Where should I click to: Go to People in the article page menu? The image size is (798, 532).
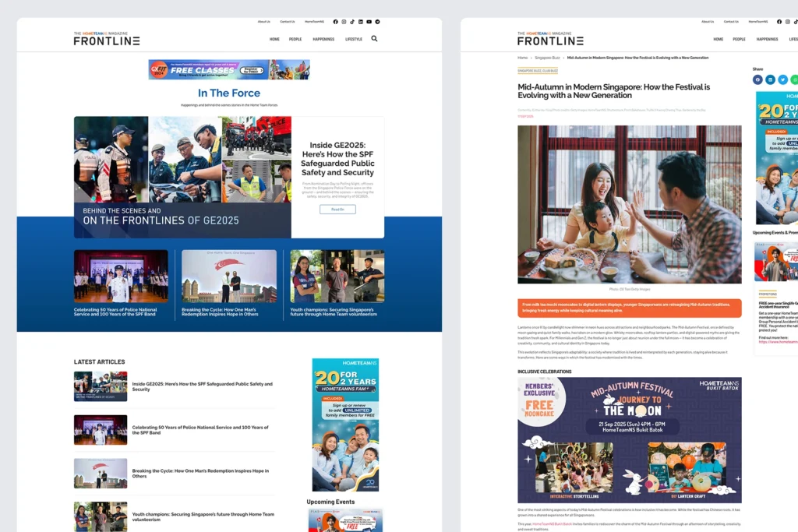click(739, 39)
